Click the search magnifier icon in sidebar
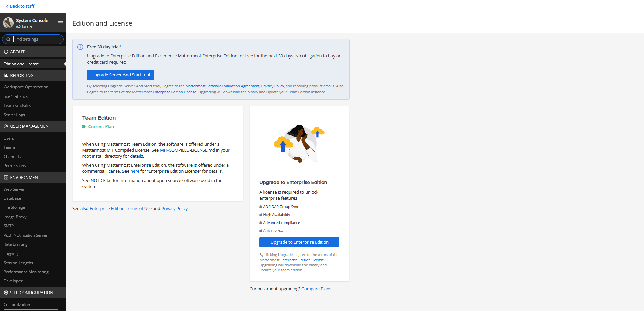The image size is (644, 311). [8, 39]
